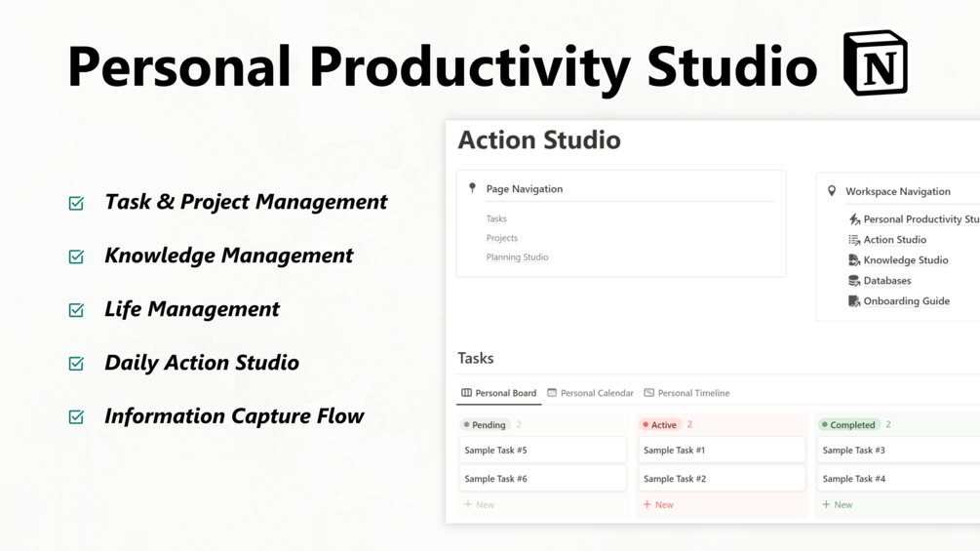Toggle the Life Management checkbox
Image resolution: width=980 pixels, height=551 pixels.
coord(76,310)
